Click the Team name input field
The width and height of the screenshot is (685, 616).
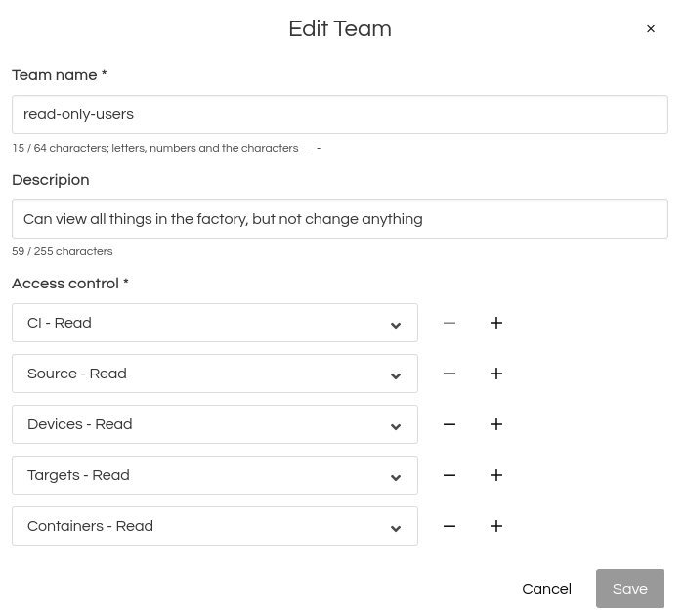[x=339, y=114]
